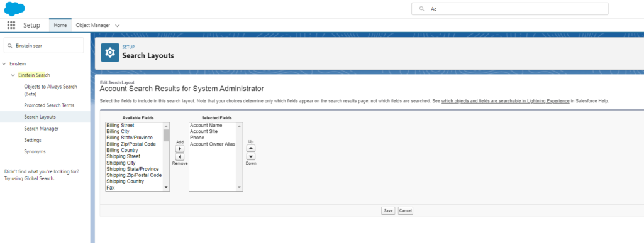This screenshot has width=644, height=243.
Task: Click the magnifier icon in Quick Find
Action: coord(10,46)
